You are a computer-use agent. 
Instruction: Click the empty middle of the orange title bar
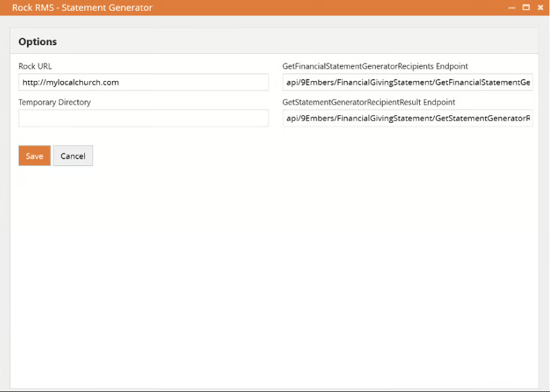324,8
